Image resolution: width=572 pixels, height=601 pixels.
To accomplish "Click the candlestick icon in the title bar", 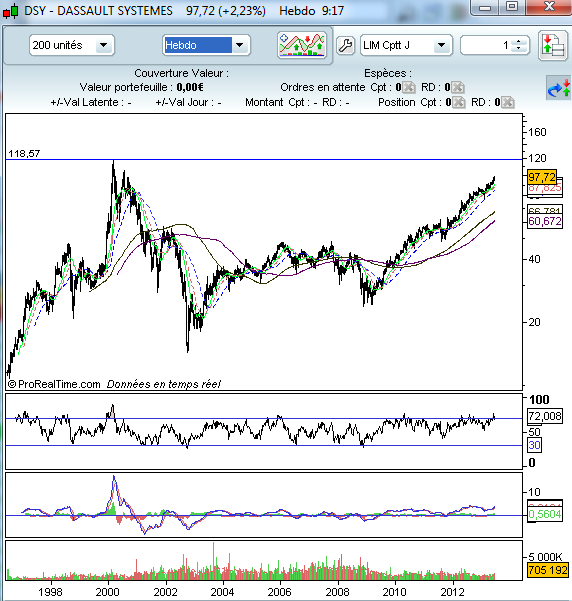I will tap(10, 11).
